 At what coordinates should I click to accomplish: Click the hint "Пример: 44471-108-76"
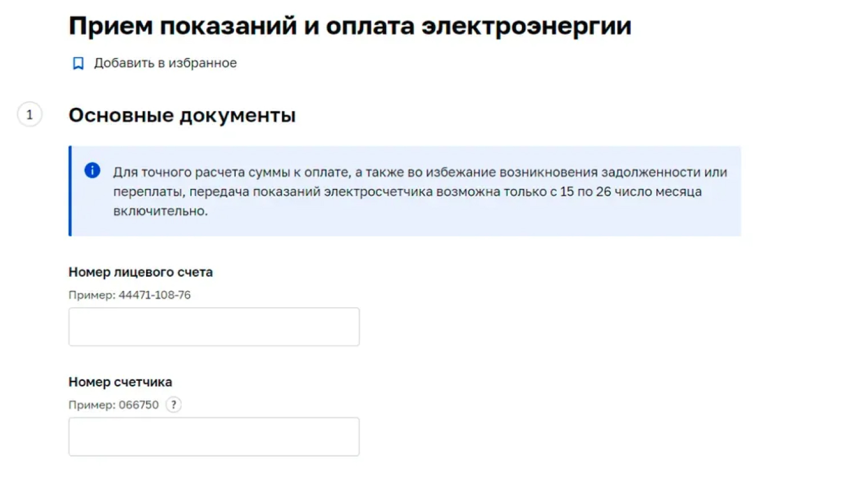pos(130,295)
